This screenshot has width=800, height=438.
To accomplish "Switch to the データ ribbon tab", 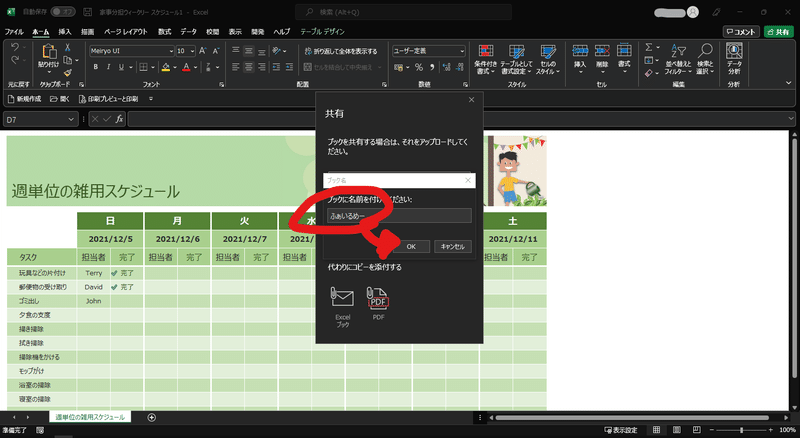I will tap(188, 32).
